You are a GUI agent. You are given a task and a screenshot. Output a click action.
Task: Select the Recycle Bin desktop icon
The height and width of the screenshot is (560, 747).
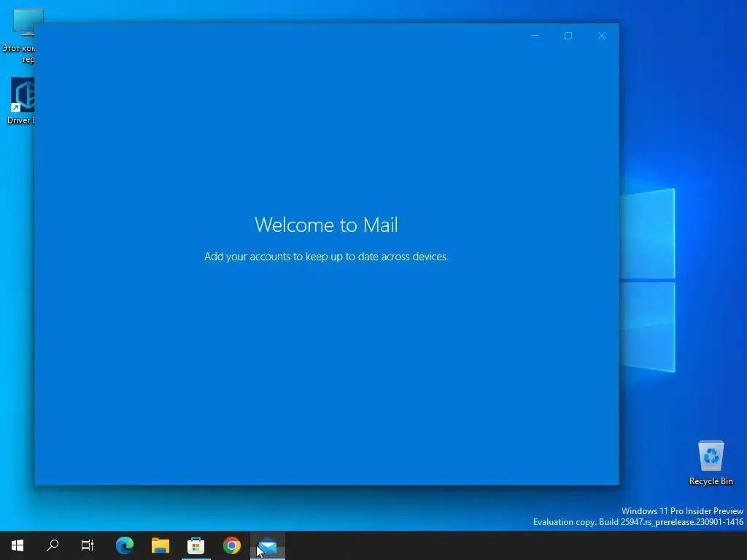[x=711, y=463]
